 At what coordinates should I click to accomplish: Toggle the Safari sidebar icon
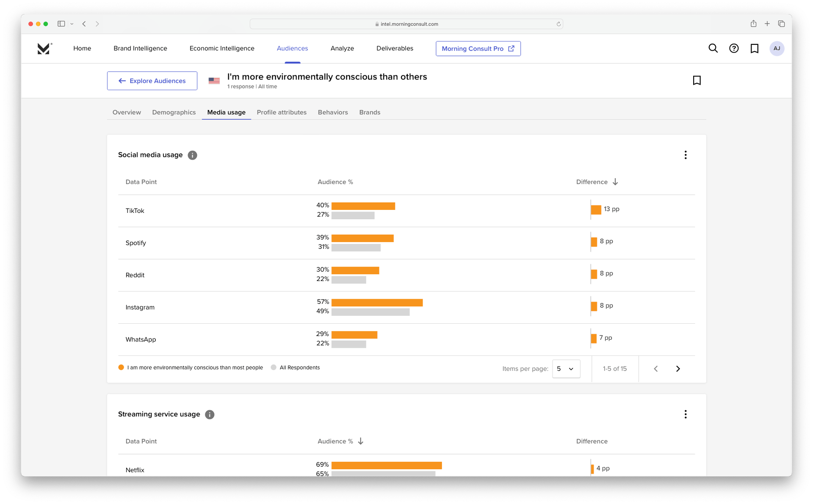(x=61, y=24)
